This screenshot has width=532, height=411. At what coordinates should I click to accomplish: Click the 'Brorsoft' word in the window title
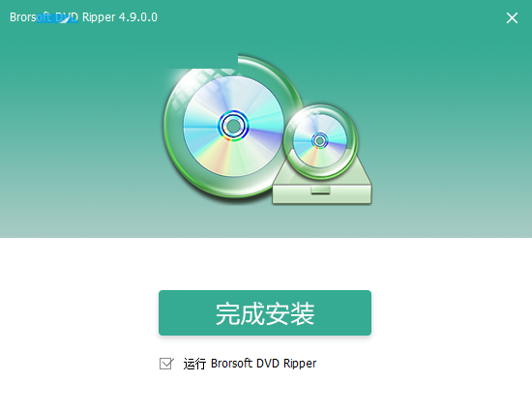(30, 17)
